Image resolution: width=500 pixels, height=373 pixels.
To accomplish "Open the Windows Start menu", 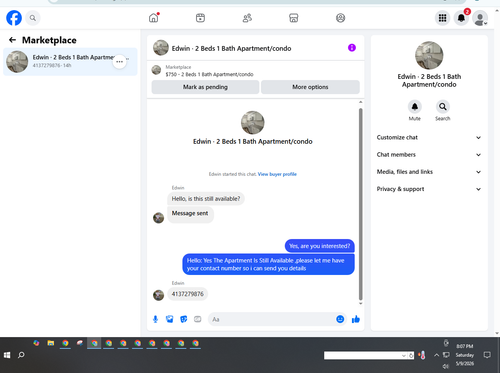I will [x=7, y=355].
